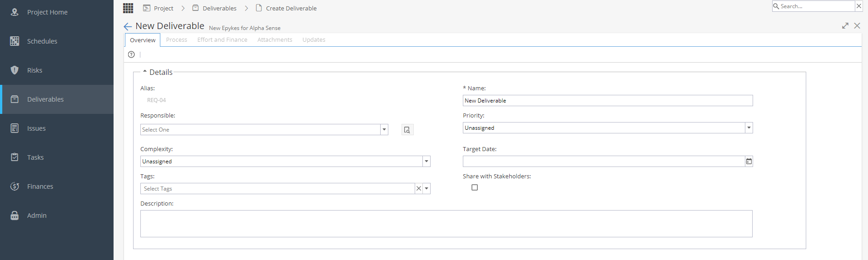
Task: Switch to the Process tab
Action: click(x=177, y=40)
